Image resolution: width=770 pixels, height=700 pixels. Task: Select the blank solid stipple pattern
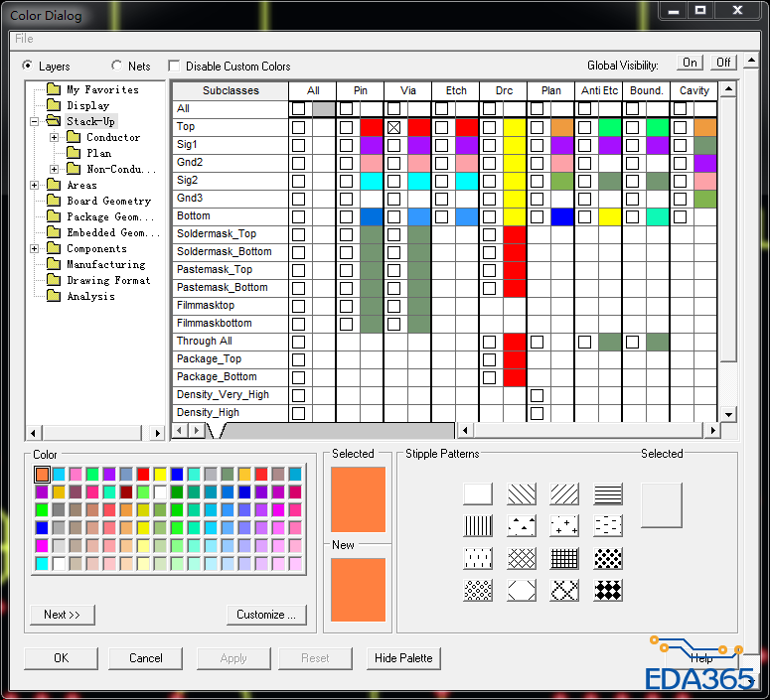[478, 494]
